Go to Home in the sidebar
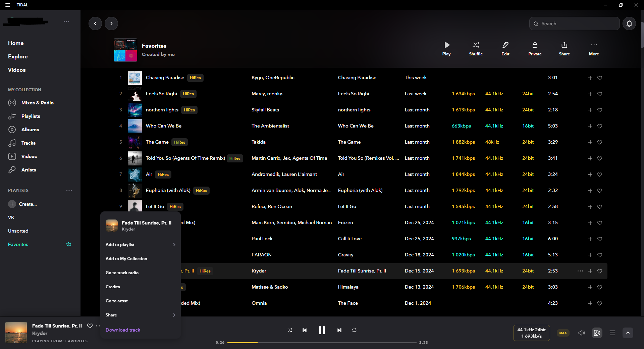Screen dimensions: 644x349 pos(16,43)
